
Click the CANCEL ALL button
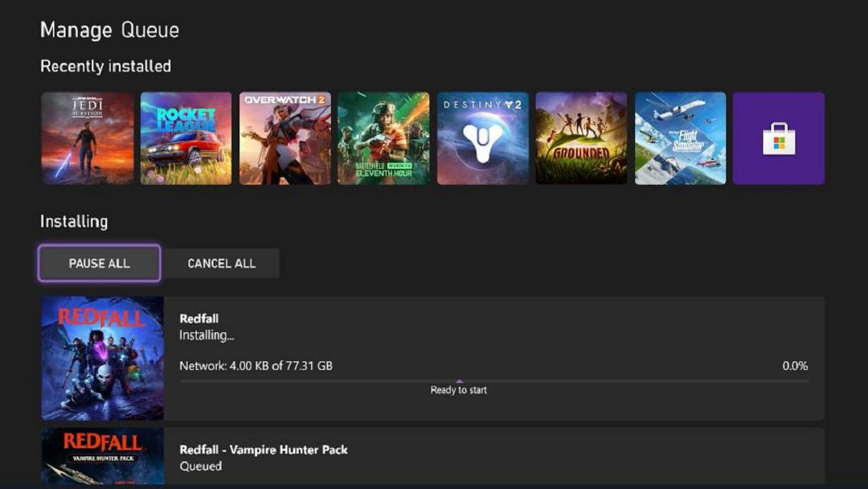coord(222,263)
